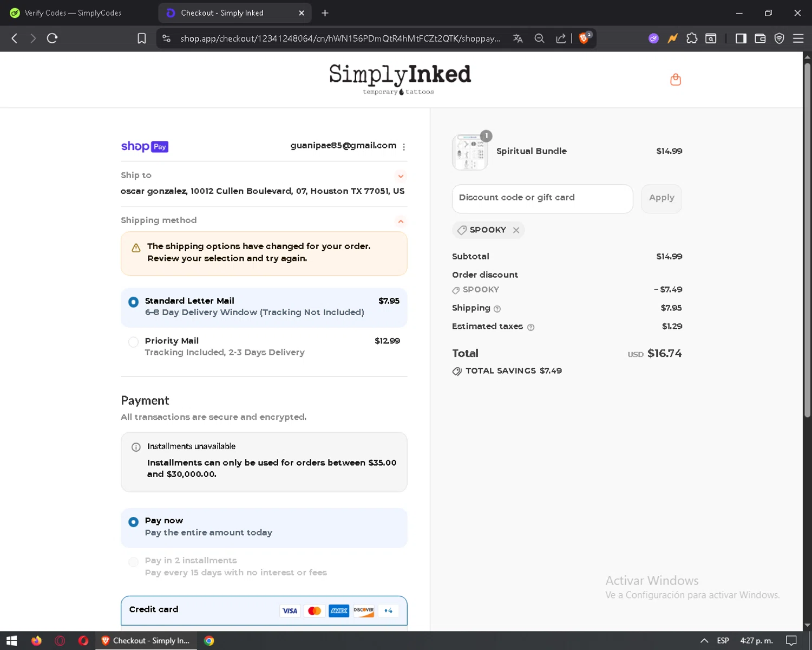Open site settings icon in address bar
Viewport: 812px width, 650px height.
tap(167, 38)
